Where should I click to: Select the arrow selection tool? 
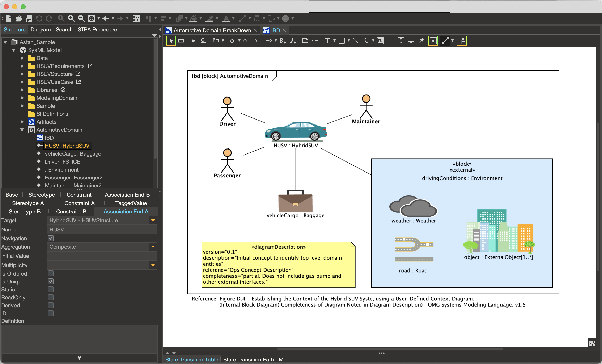point(171,40)
